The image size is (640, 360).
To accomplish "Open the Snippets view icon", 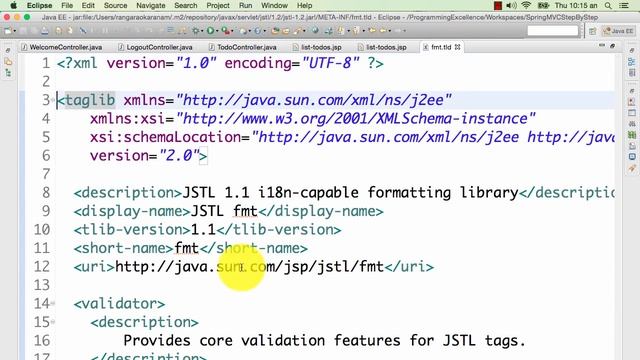I will 632,146.
